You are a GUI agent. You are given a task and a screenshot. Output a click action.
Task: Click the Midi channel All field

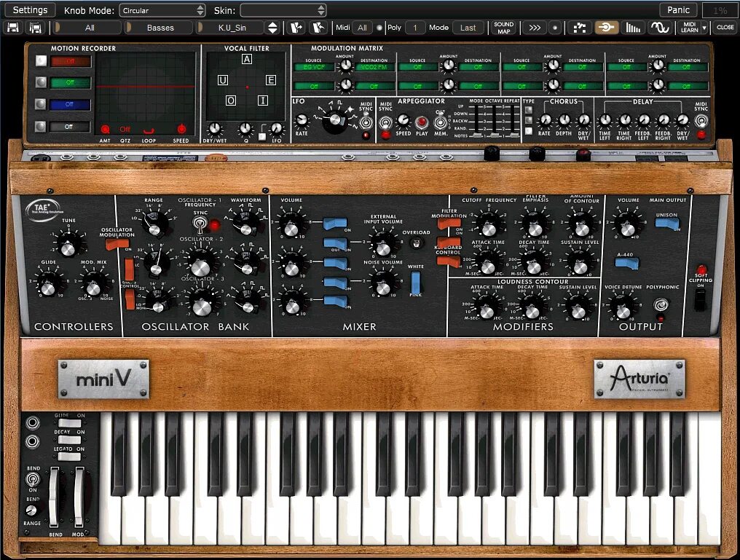pos(362,28)
